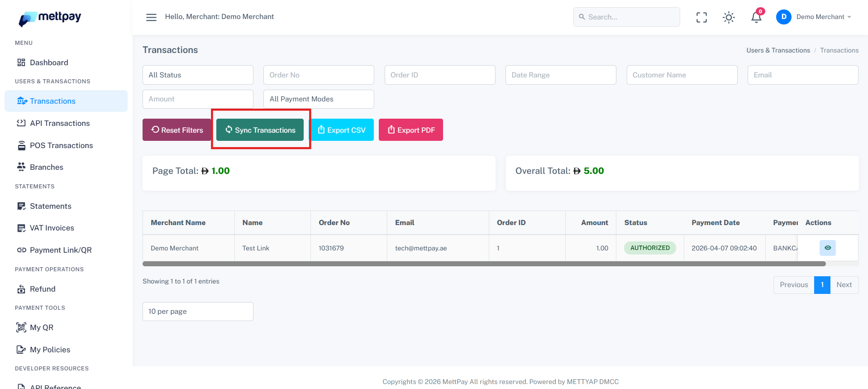Viewport: 868px width, 389px height.
Task: Click Users & Transactions breadcrumb link
Action: coord(778,50)
